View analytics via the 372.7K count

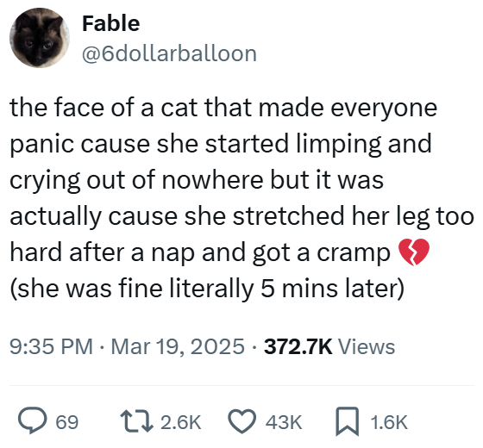298,346
